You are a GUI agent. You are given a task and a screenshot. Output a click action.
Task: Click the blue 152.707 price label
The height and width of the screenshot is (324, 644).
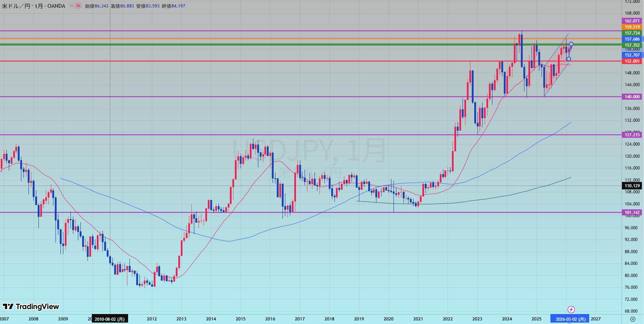(x=632, y=55)
